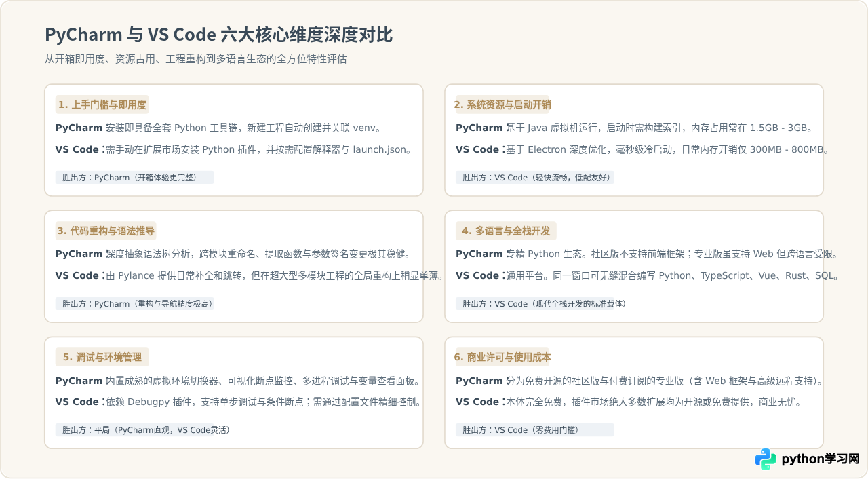This screenshot has width=868, height=479.
Task: Select the heading 4. 多语言与全栈开发
Action: [x=506, y=231]
